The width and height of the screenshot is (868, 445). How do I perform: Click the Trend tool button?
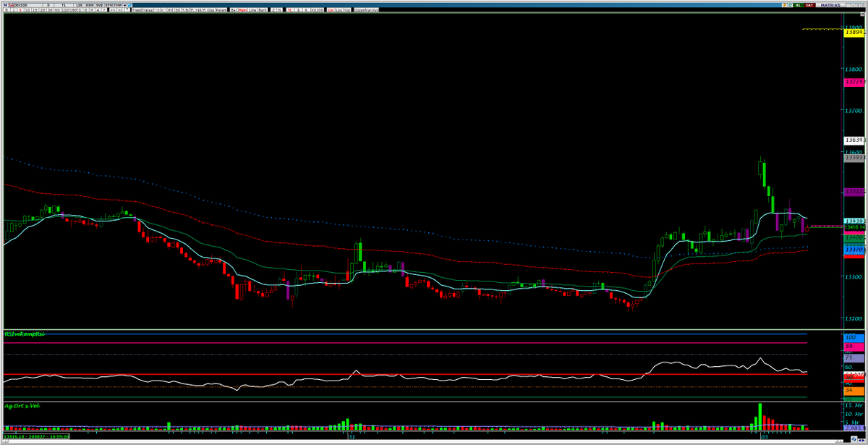(x=137, y=10)
